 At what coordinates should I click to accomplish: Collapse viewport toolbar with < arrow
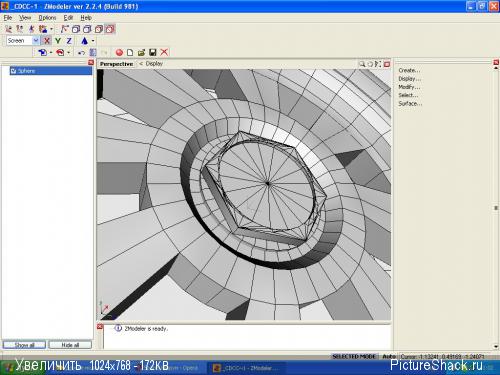pos(141,63)
